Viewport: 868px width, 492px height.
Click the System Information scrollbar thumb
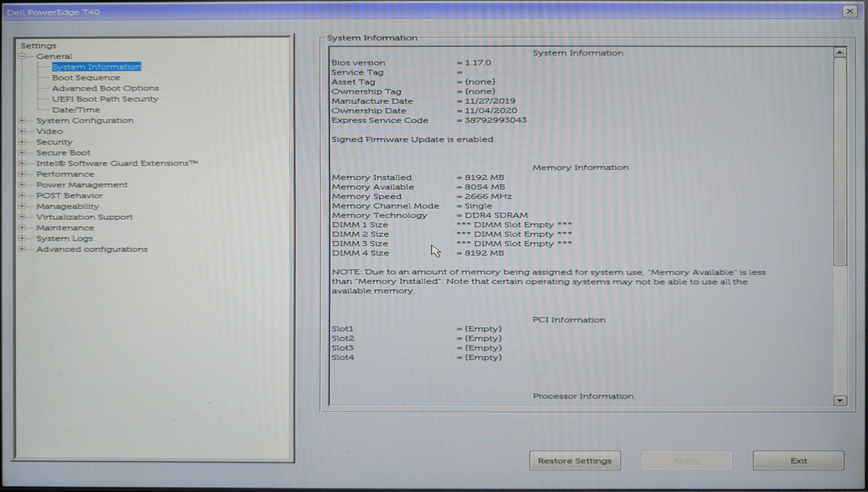point(840,162)
